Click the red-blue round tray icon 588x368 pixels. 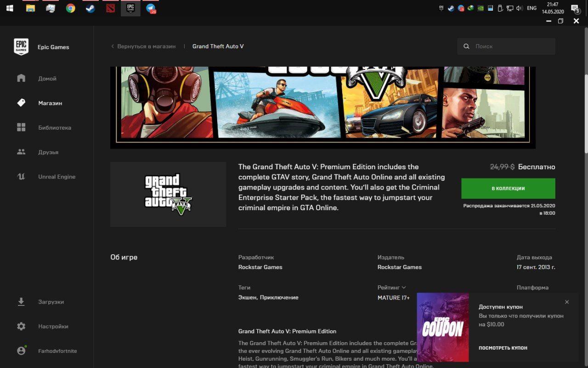461,8
